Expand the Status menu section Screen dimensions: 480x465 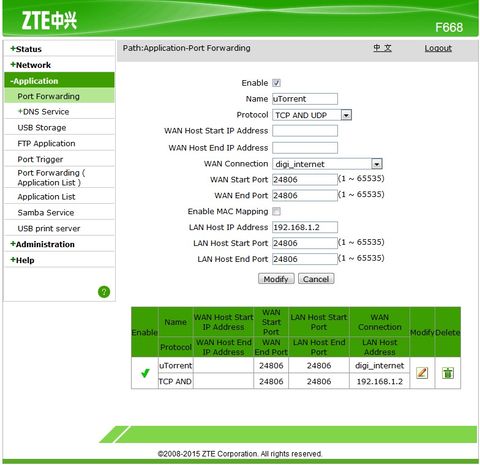26,49
